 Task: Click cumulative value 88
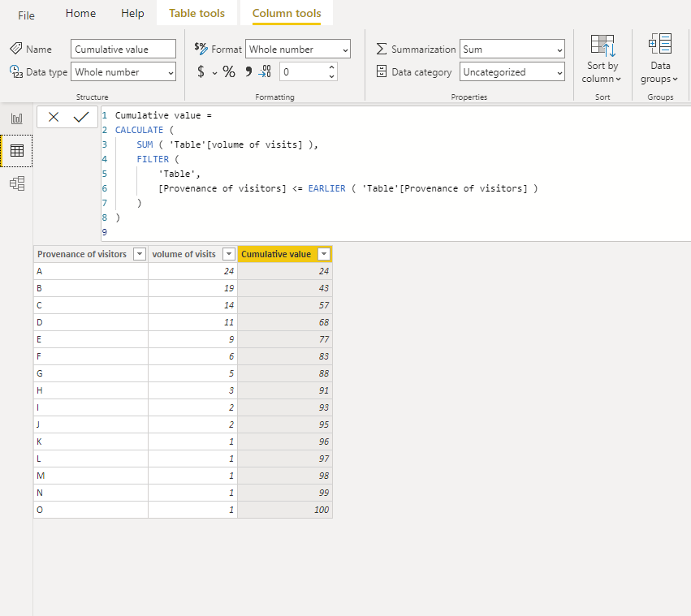[x=285, y=373]
